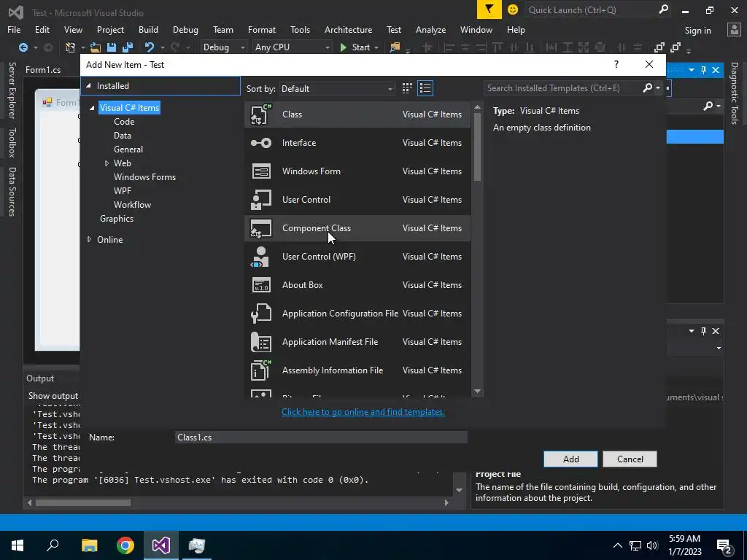
Task: Click the Undo toolbar icon
Action: (150, 47)
